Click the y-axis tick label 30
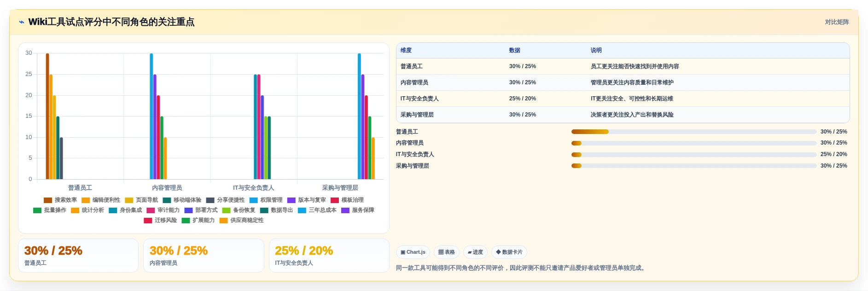 point(29,53)
